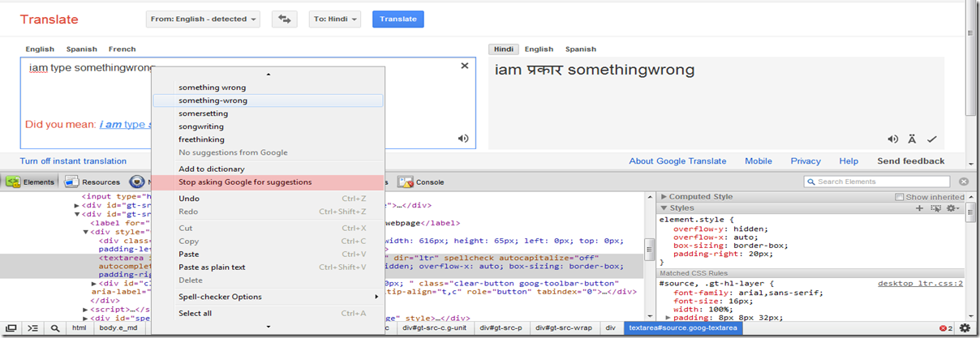The image size is (980, 338).
Task: Click the Translate logo heading
Action: (49, 19)
